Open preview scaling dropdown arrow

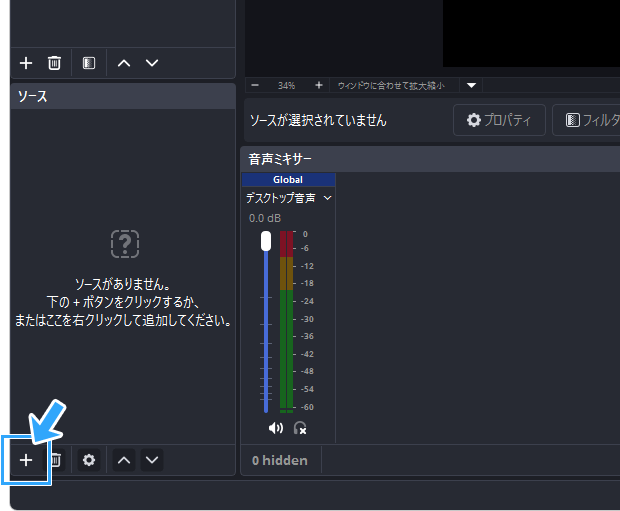coord(471,85)
